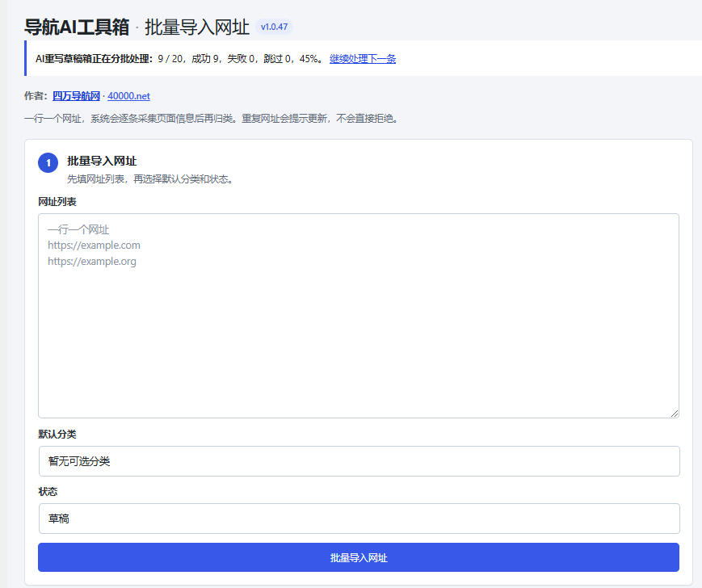Click the 批量导入网址 section heading

pyautogui.click(x=102, y=161)
